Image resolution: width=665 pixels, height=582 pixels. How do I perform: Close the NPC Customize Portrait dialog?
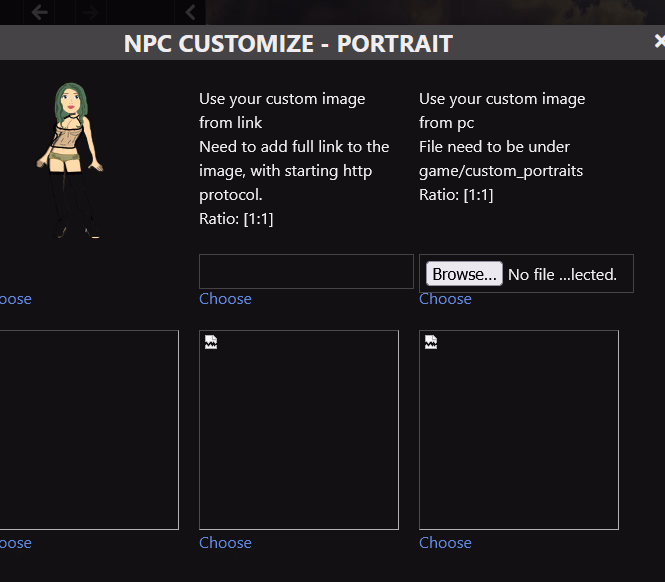click(x=658, y=42)
